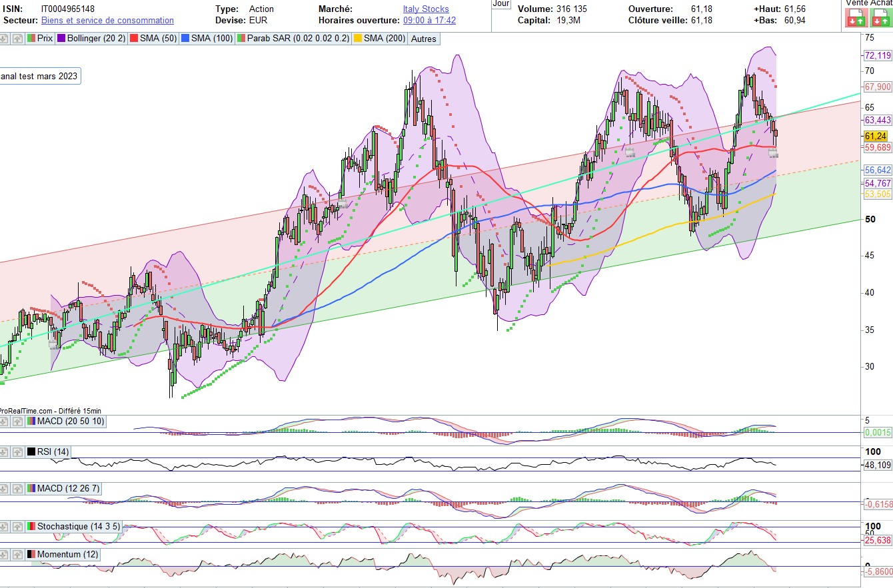The height and width of the screenshot is (588, 893).
Task: Open the Jour timeframe selector
Action: [501, 4]
